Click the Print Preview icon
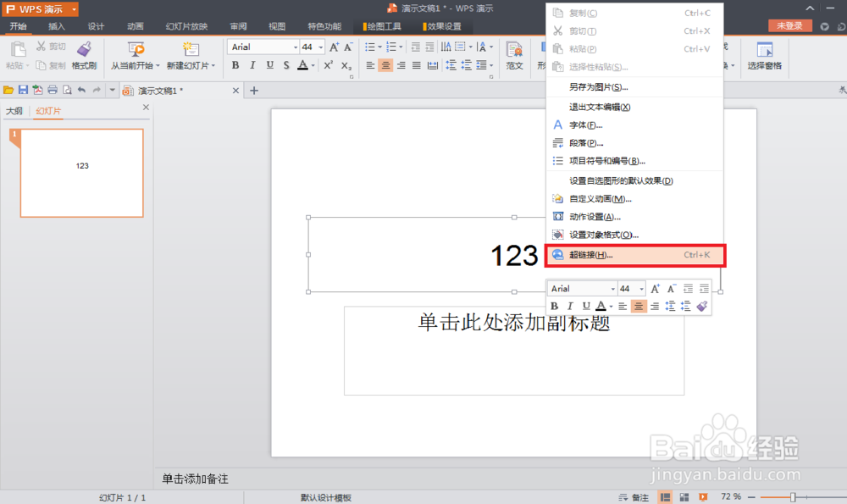 [67, 91]
